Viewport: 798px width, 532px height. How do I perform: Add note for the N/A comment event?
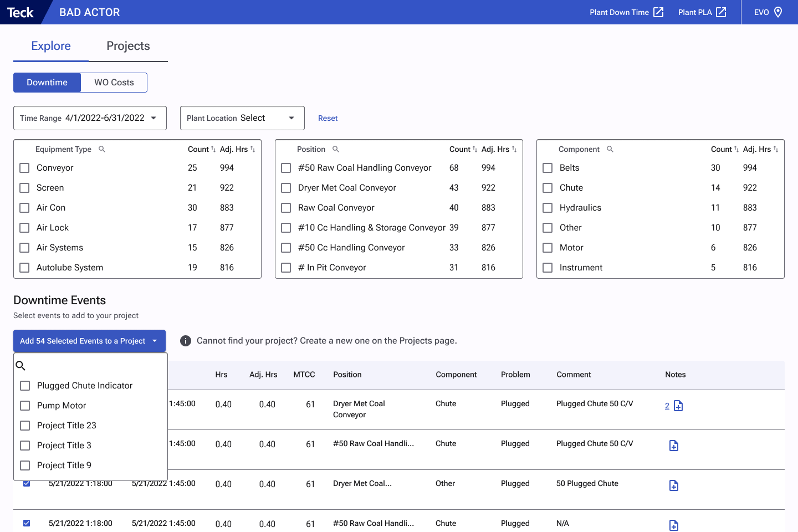click(x=674, y=525)
